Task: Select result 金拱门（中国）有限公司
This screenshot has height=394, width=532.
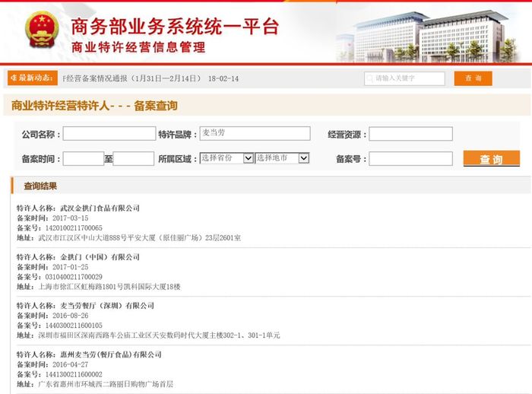Action: [x=100, y=257]
